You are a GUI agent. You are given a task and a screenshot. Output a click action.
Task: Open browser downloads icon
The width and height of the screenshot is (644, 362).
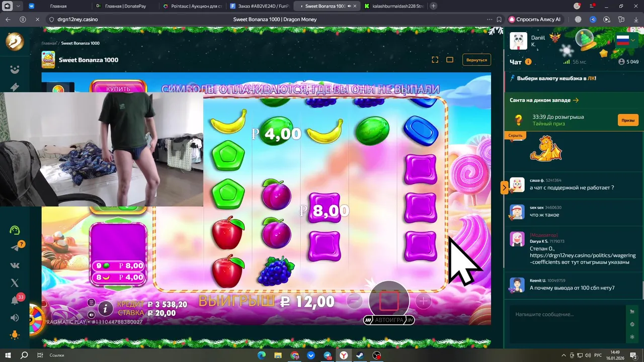(635, 19)
